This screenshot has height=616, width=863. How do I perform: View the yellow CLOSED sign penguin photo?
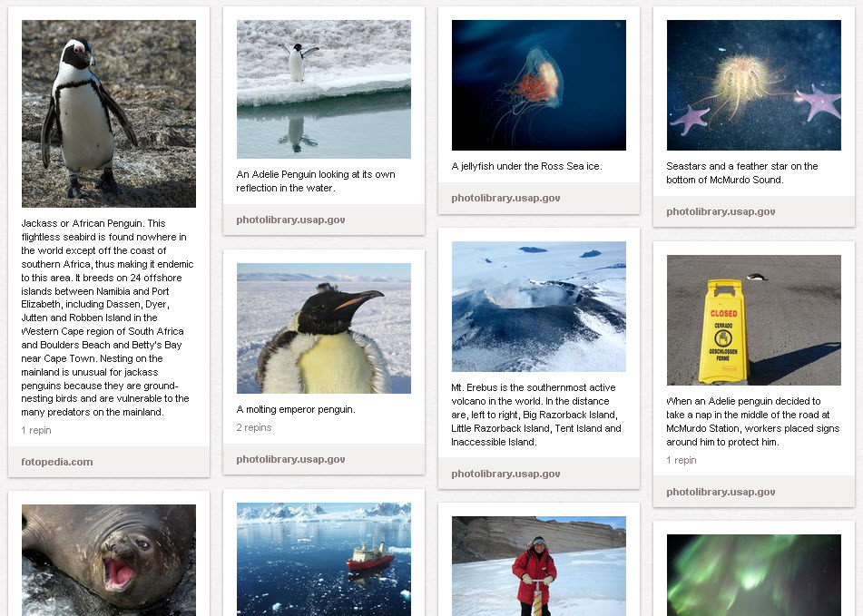pyautogui.click(x=753, y=320)
